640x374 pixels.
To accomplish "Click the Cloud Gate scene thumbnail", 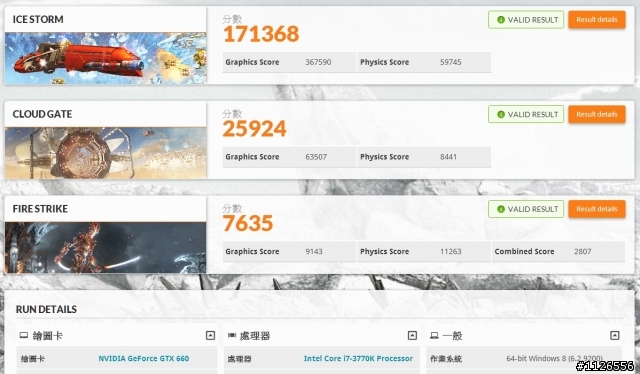I will pos(105,153).
